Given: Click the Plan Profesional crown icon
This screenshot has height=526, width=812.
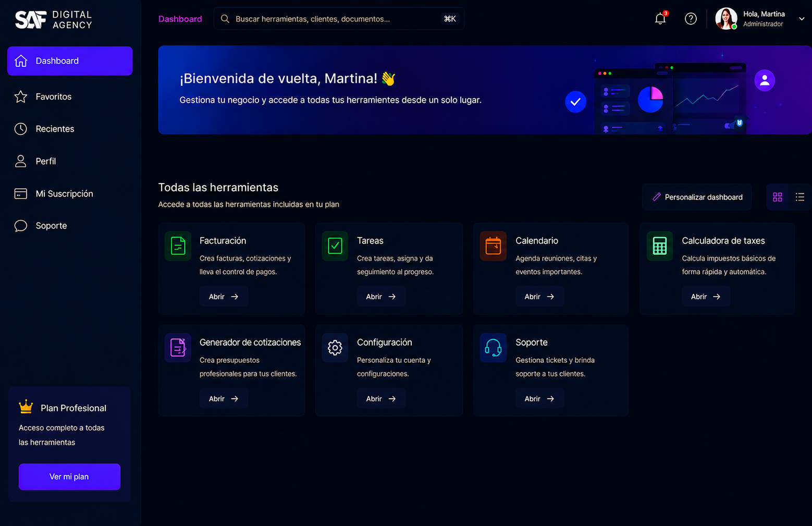Looking at the screenshot, I should tap(26, 407).
